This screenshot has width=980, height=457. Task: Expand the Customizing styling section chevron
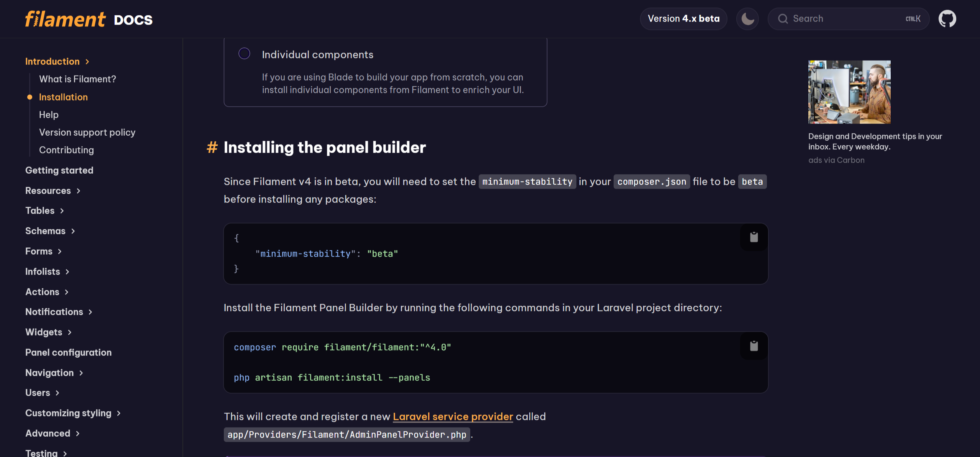point(119,413)
